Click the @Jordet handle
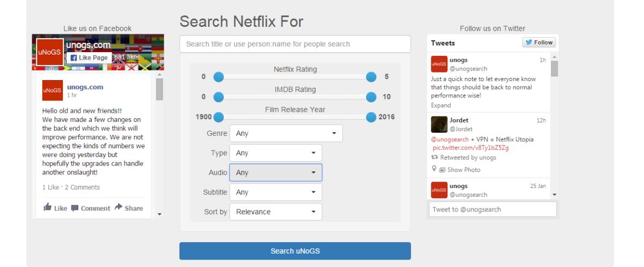Screen dimensions: 644x267 click(461, 129)
